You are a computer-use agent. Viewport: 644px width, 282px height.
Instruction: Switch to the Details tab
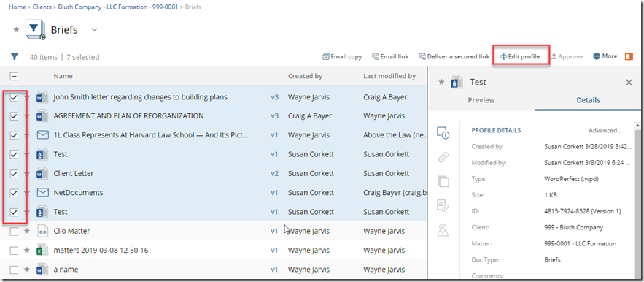[x=588, y=100]
